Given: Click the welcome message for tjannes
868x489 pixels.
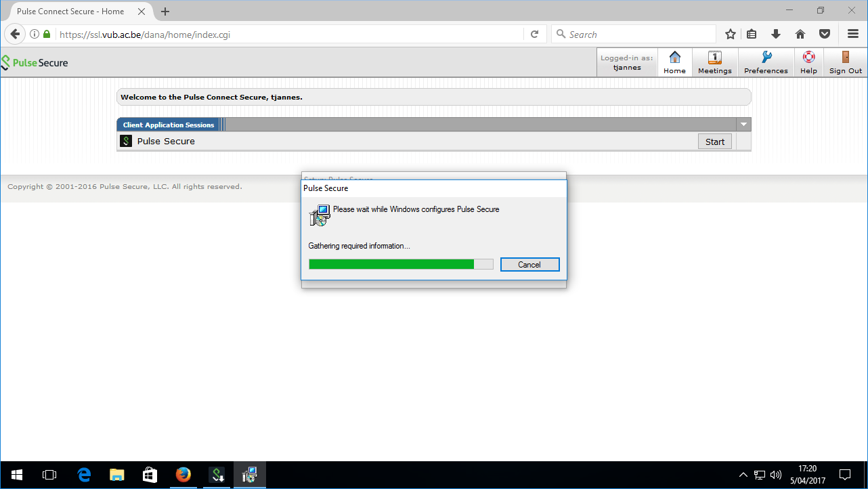Looking at the screenshot, I should click(212, 97).
